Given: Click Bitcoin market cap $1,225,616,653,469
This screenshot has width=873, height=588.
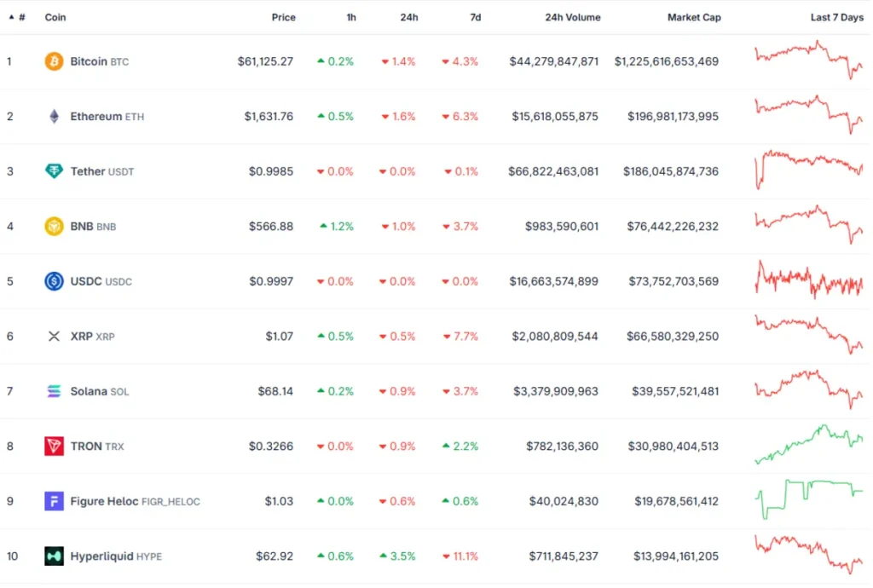Looking at the screenshot, I should pyautogui.click(x=667, y=61).
